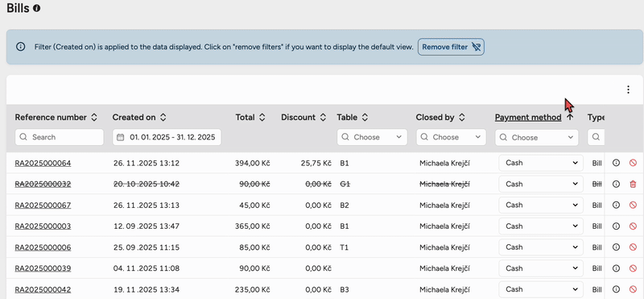Click the Reference number Search field
Viewport: 644px width, 299px height.
(x=59, y=137)
